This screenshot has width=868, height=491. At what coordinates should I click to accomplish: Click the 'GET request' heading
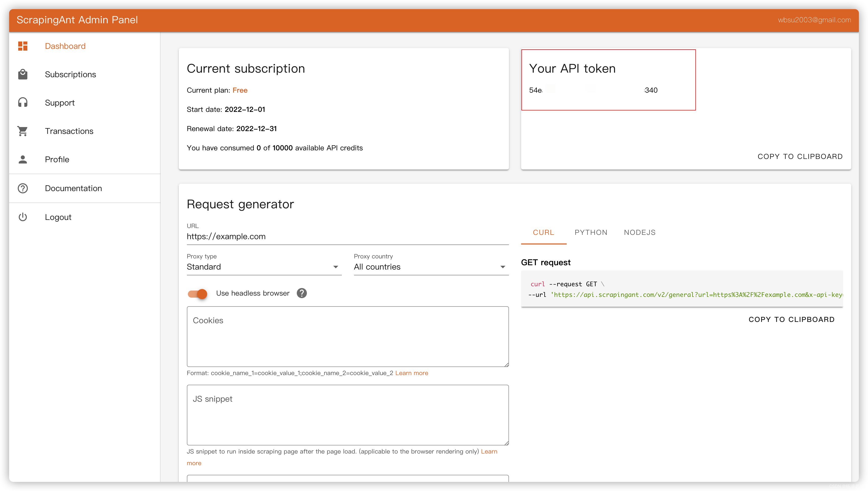545,262
